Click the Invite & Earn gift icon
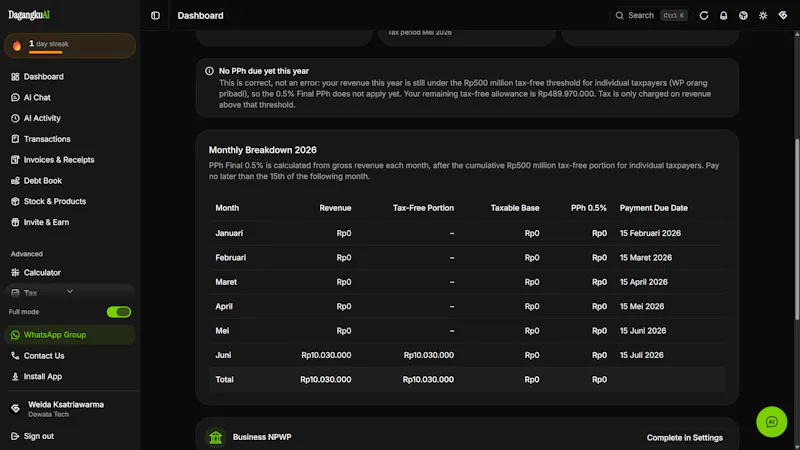800x450 pixels. click(15, 222)
